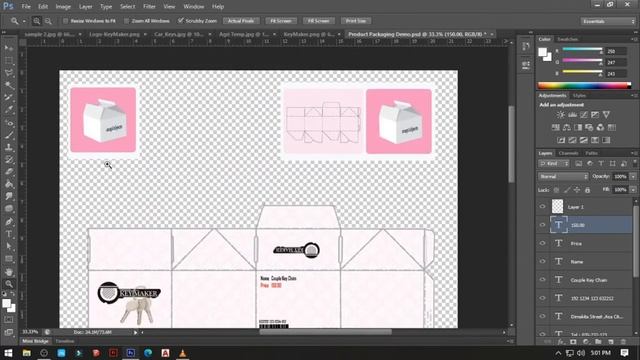Screen dimensions: 640x360
Task: Select the Eyedropper tool
Action: [9, 109]
